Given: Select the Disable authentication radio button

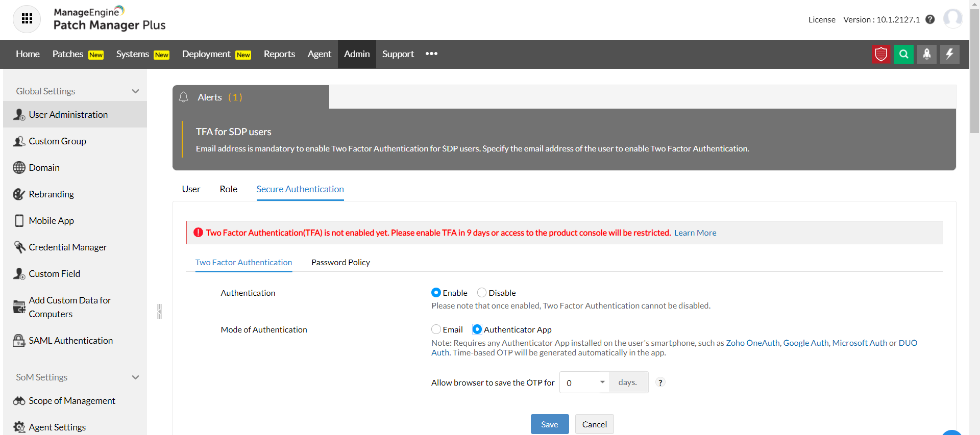Looking at the screenshot, I should coord(482,293).
